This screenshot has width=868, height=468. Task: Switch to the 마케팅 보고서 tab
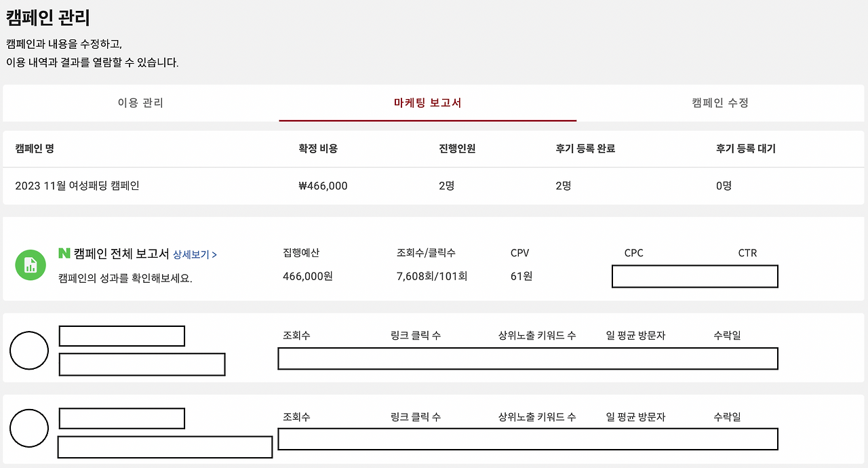pyautogui.click(x=427, y=103)
